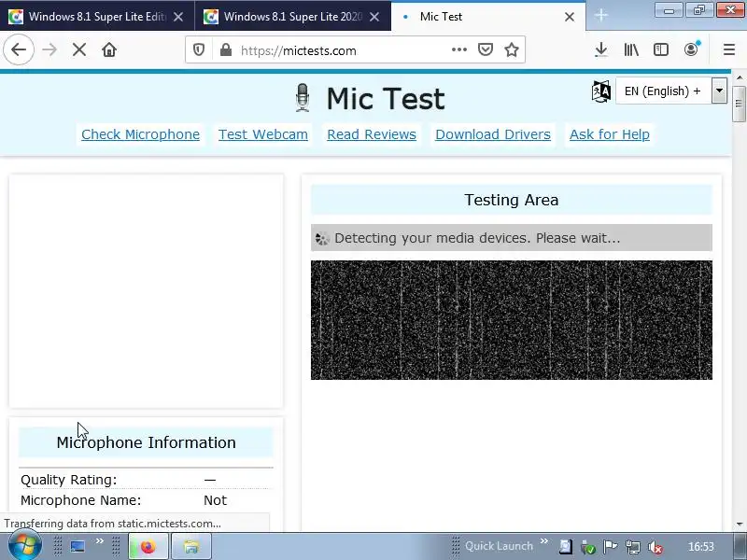This screenshot has height=560, width=747.
Task: Switch to Windows 8.1 Super Lite 2020 tab
Action: (x=292, y=17)
